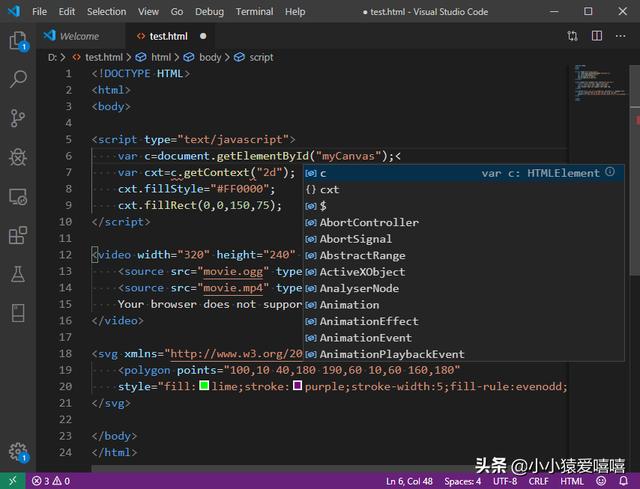
Task: Open the File menu
Action: click(39, 11)
